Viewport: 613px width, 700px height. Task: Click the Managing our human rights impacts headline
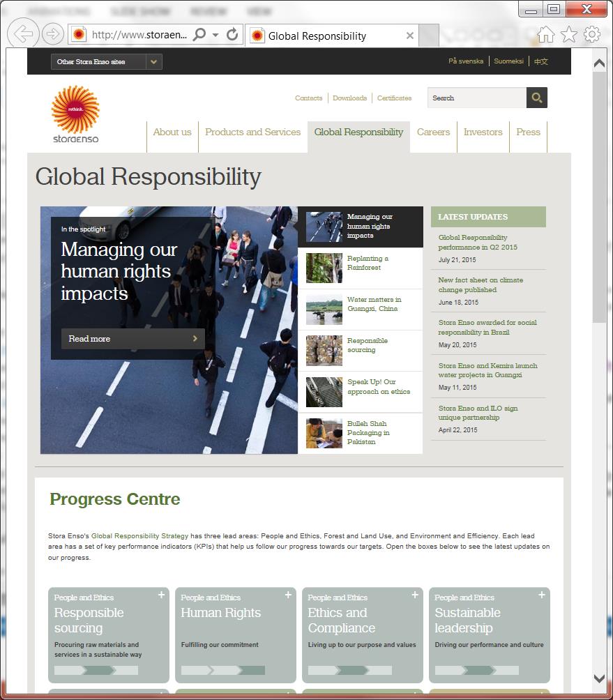click(119, 271)
